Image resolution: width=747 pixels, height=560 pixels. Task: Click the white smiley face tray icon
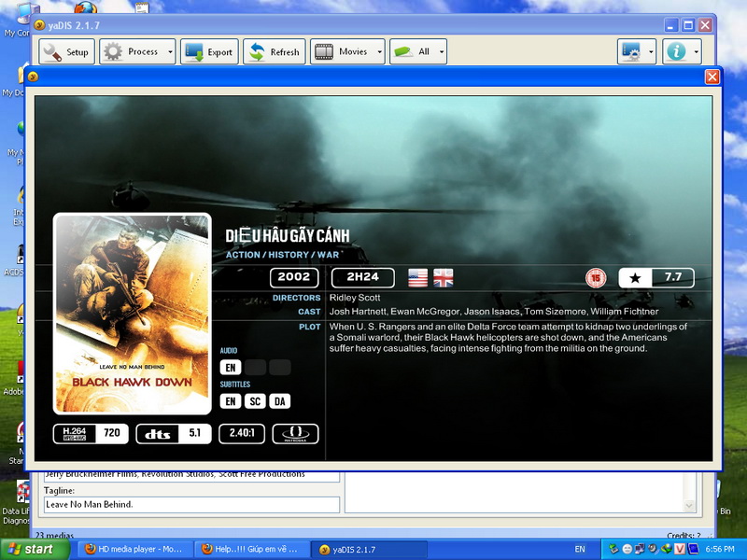[x=627, y=549]
